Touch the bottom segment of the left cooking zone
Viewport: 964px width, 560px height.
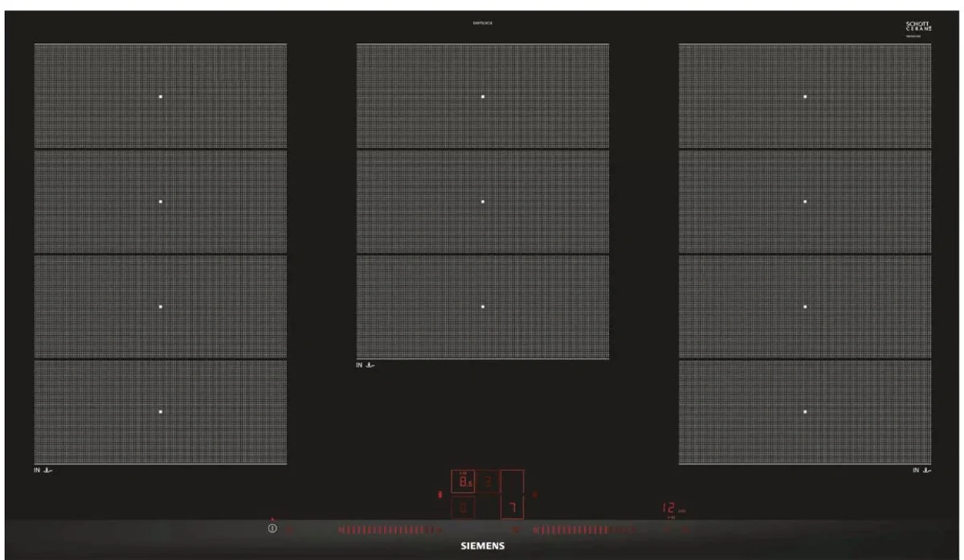161,411
